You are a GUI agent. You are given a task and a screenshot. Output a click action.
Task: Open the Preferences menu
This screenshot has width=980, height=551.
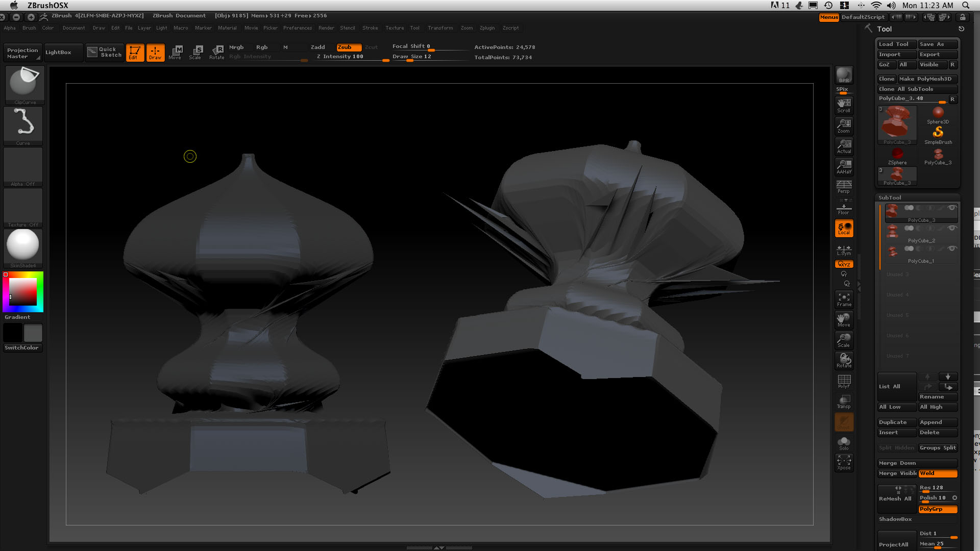[x=298, y=28]
